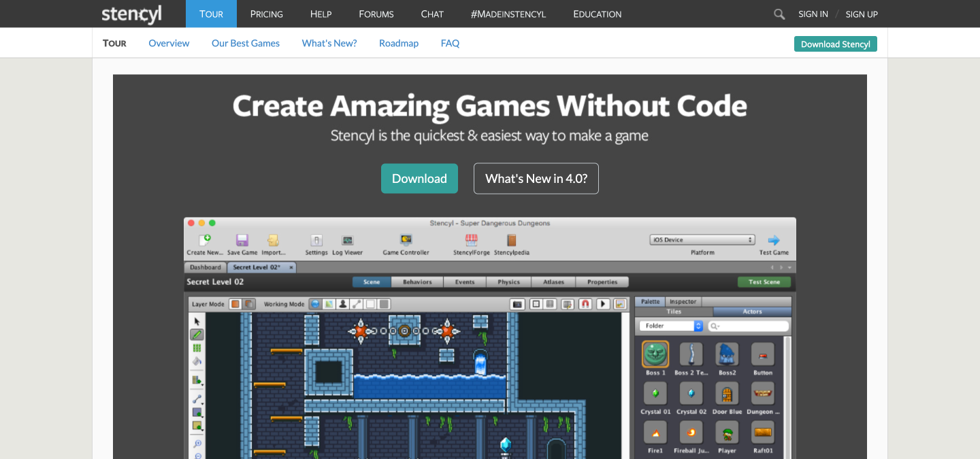Switch to the Inspector tab
The height and width of the screenshot is (459, 980).
click(683, 301)
